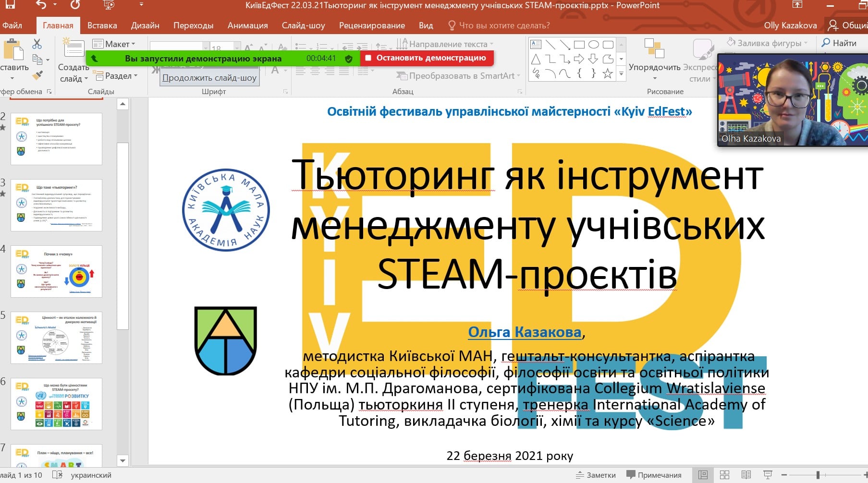Viewport: 868px width, 483px height.
Task: Select the Copy icon in clipboard group
Action: 37,60
